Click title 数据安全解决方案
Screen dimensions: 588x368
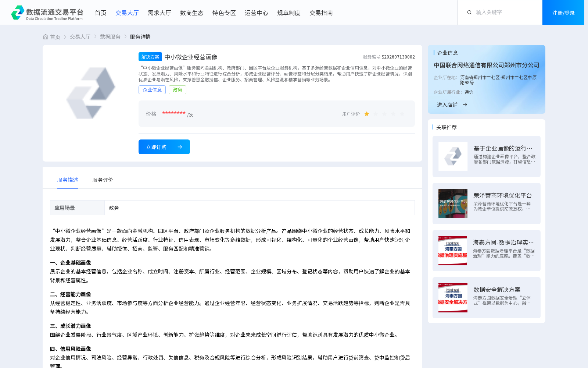click(497, 290)
